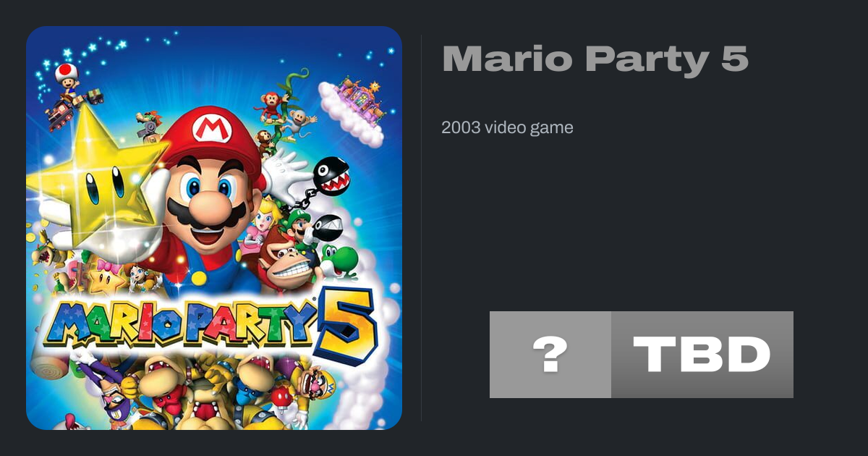
Task: Click the Mario Party 5 title heading
Action: [x=595, y=59]
